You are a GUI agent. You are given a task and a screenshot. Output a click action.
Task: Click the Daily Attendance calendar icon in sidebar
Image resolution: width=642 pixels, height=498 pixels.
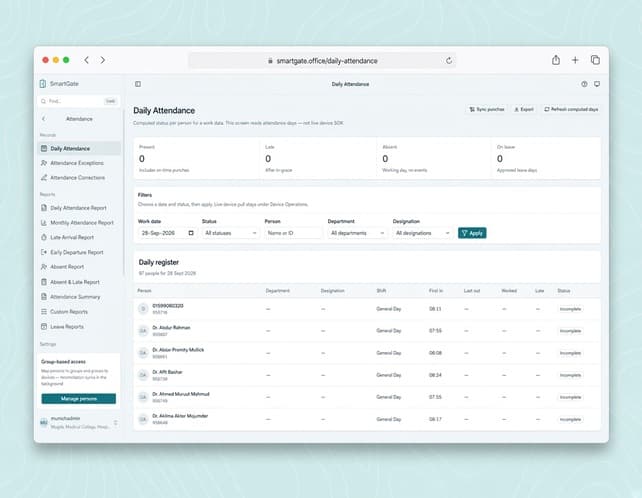click(x=44, y=148)
